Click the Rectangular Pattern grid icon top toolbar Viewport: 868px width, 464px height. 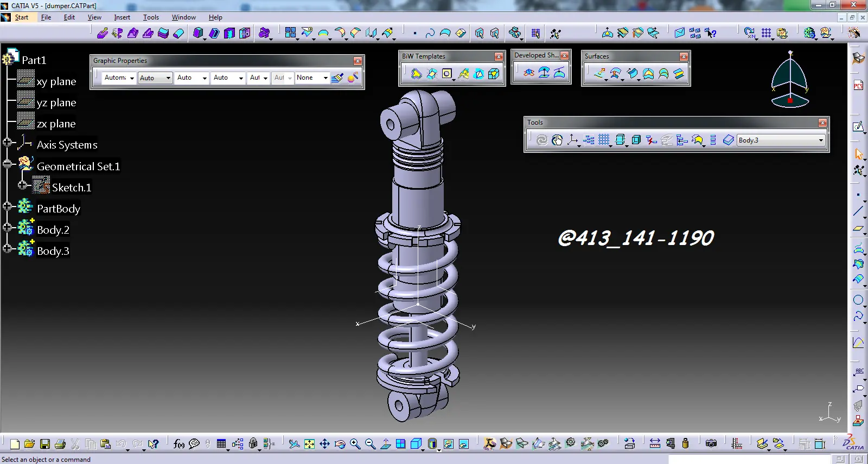pos(766,33)
